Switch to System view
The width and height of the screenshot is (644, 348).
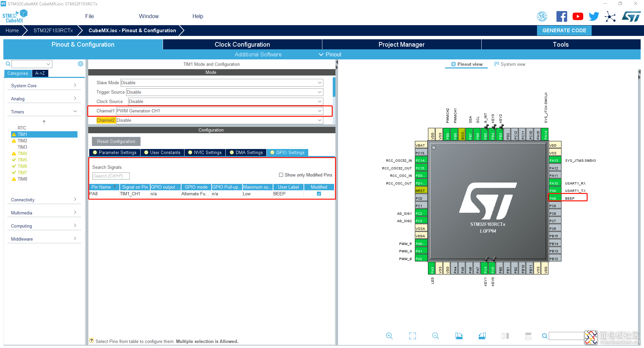coord(510,64)
